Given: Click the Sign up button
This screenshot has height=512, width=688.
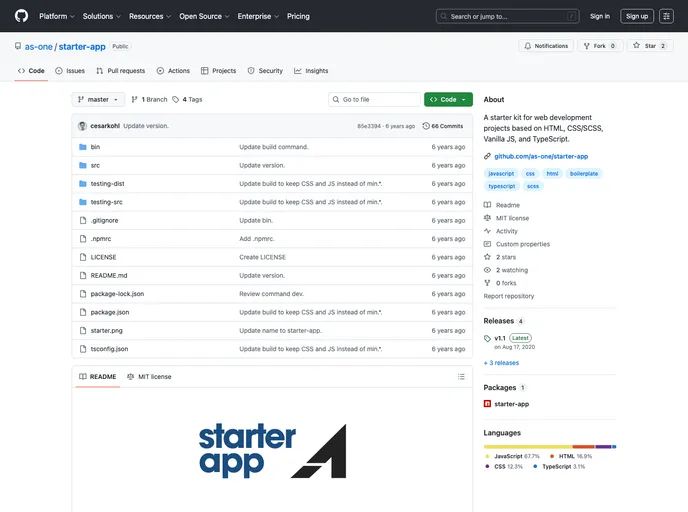Looking at the screenshot, I should [636, 16].
